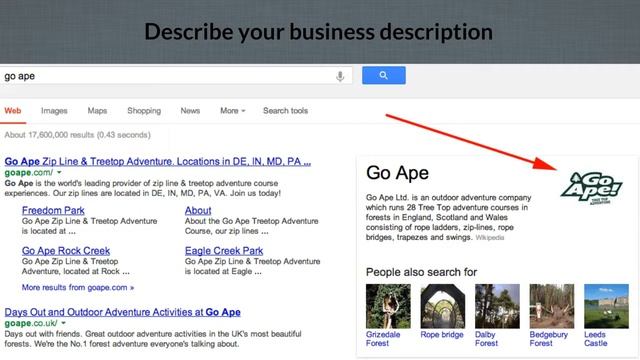The width and height of the screenshot is (640, 360).
Task: Click the 'Rope bridge' text link
Action: (442, 335)
